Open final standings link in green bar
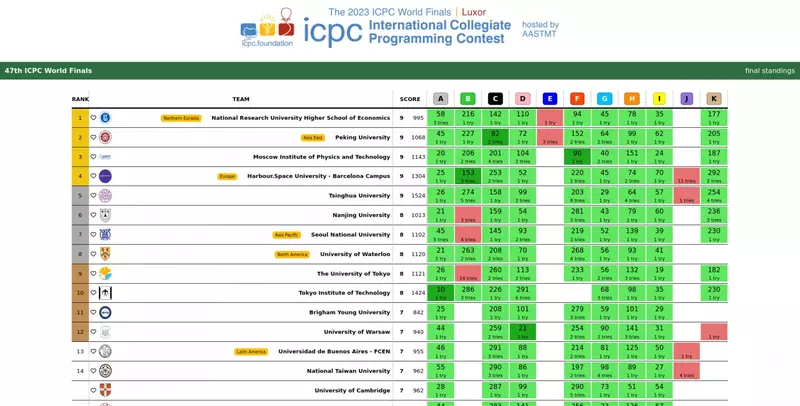This screenshot has height=406, width=800. 769,71
